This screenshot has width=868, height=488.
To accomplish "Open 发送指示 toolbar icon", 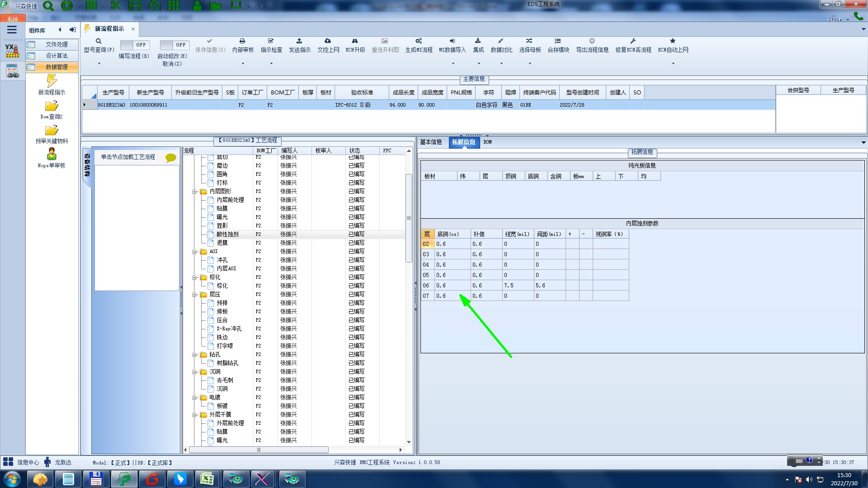I will [x=299, y=41].
